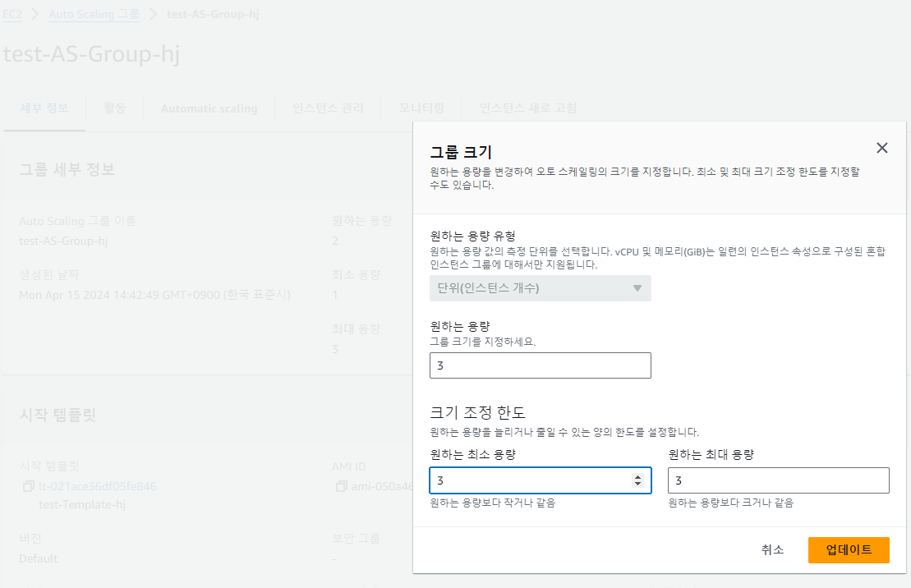Increase the 원하는 최소 용량 with the up arrow
Screen dimensions: 911x588
[x=638, y=477]
